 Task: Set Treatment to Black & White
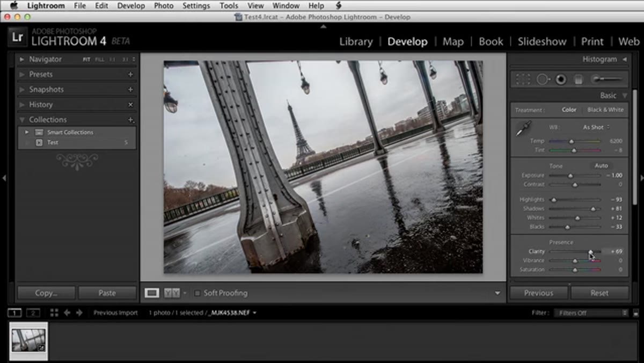605,110
